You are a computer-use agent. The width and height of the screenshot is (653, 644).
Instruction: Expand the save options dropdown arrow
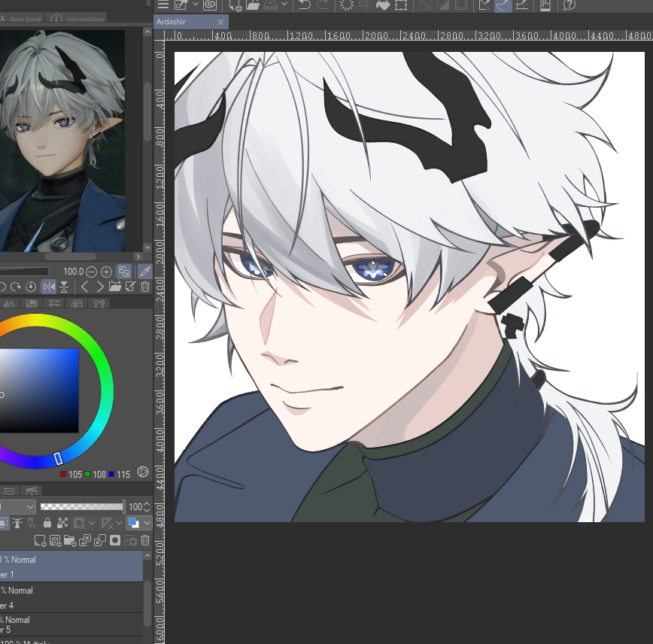284,4
